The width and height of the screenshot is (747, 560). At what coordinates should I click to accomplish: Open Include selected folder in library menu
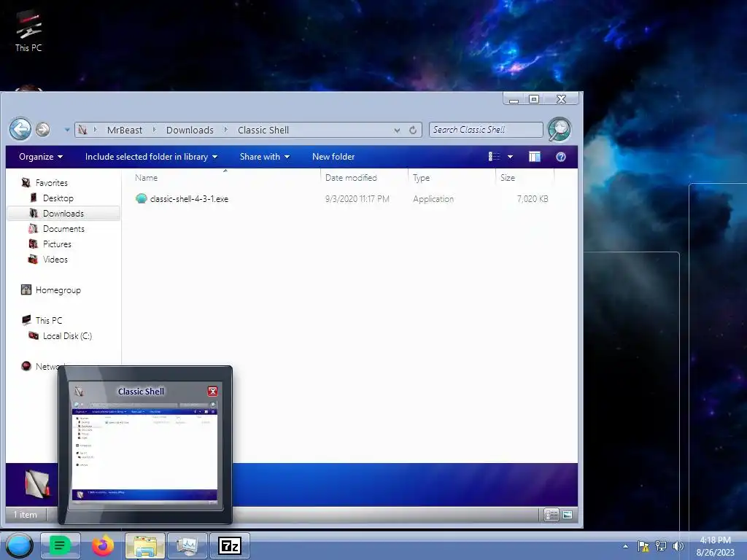(151, 157)
